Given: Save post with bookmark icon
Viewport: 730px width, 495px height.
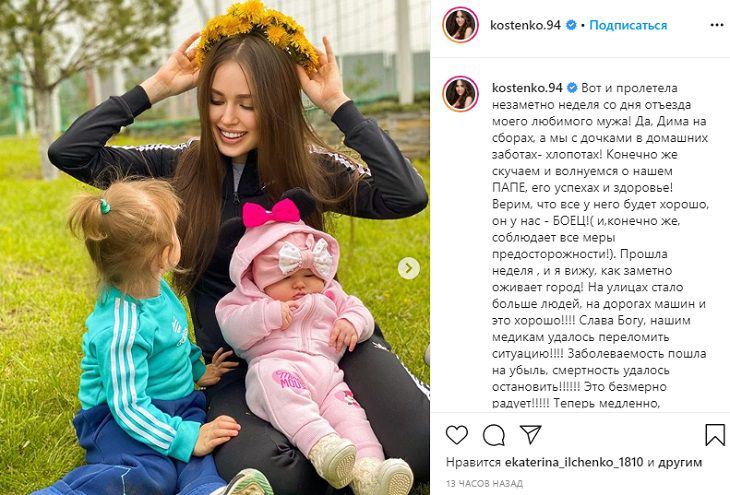Looking at the screenshot, I should tap(715, 435).
